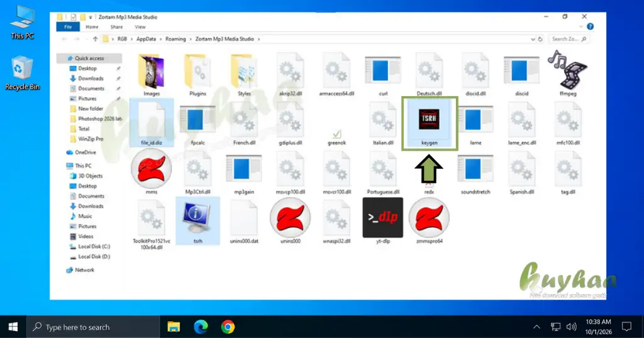Select Network in navigation pane
644x338 pixels.
coord(84,270)
